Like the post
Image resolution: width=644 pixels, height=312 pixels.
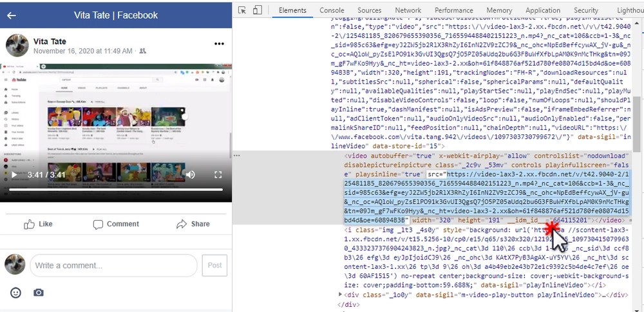click(38, 224)
